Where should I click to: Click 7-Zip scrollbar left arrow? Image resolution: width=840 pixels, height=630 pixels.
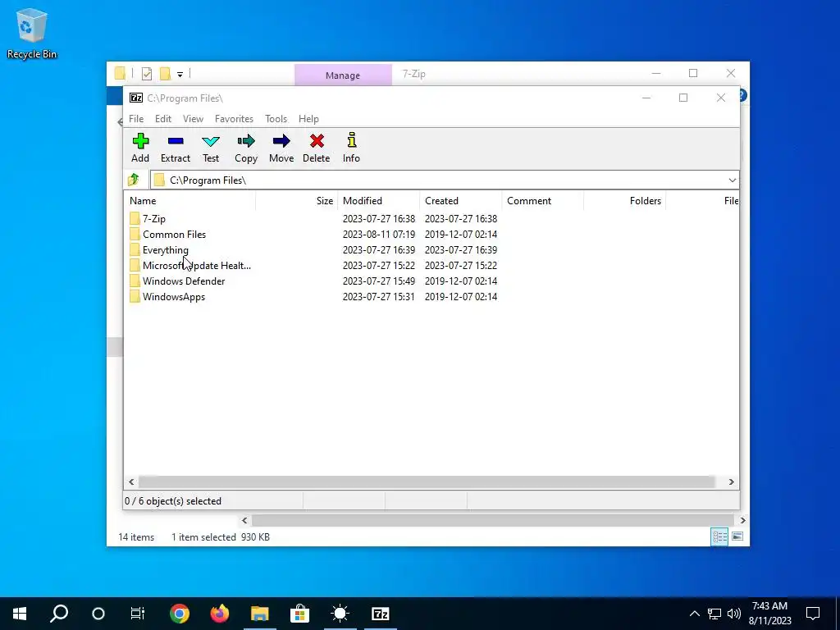pyautogui.click(x=131, y=482)
